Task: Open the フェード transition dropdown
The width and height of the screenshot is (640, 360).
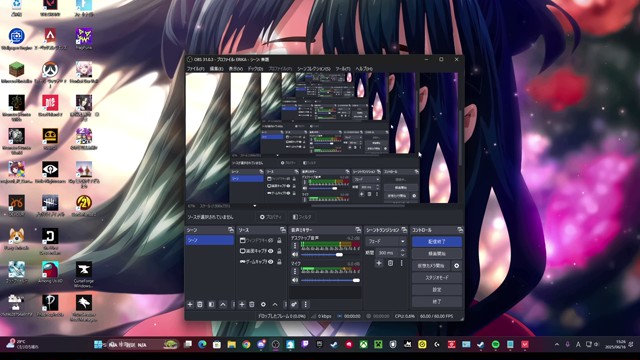Action: [x=386, y=241]
